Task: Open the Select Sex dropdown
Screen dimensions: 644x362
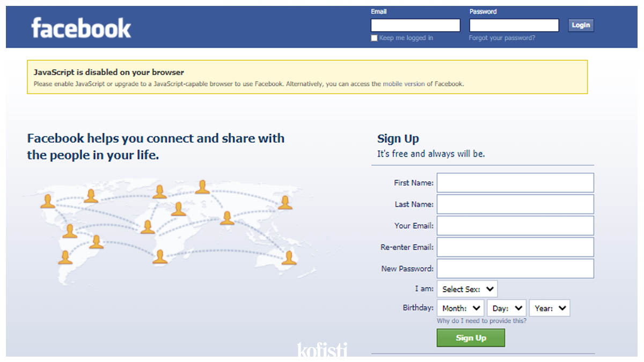Action: click(467, 289)
